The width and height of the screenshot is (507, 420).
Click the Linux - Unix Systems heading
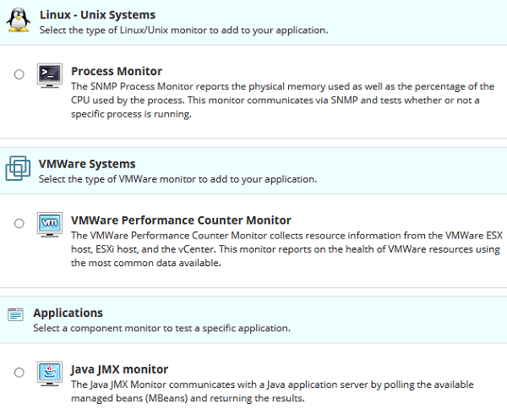pos(97,15)
